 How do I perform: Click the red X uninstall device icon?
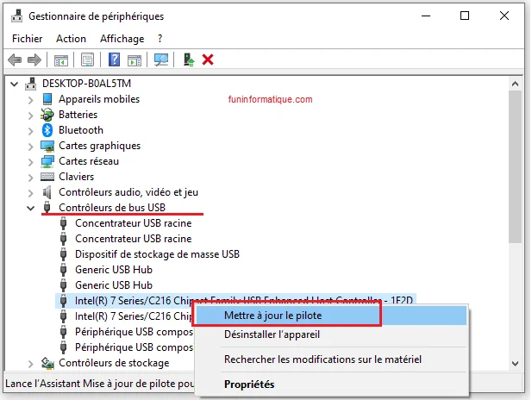[x=208, y=59]
